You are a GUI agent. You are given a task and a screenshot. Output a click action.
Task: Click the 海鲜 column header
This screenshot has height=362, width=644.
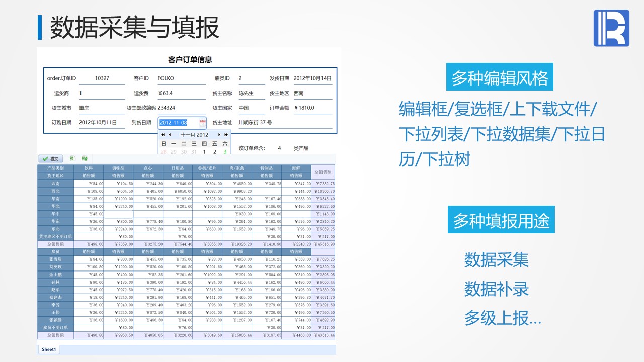[296, 168]
